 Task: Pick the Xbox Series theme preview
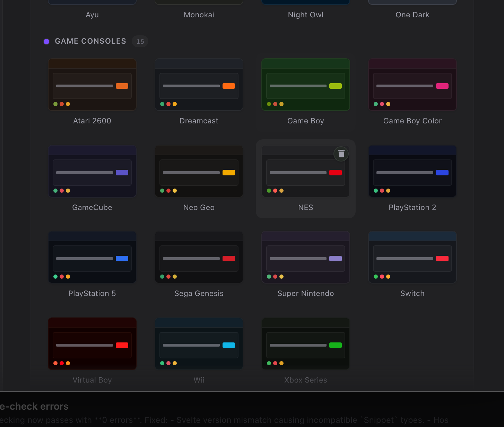[306, 344]
